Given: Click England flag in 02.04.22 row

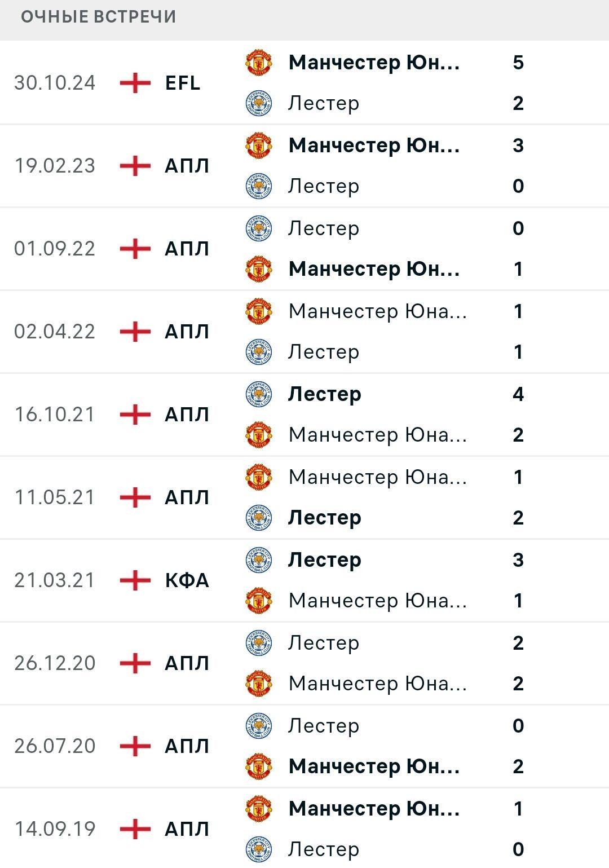Looking at the screenshot, I should tap(135, 332).
